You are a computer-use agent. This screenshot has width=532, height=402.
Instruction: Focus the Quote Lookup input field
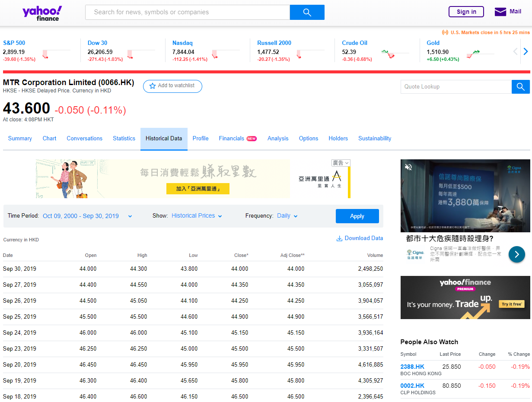click(456, 87)
